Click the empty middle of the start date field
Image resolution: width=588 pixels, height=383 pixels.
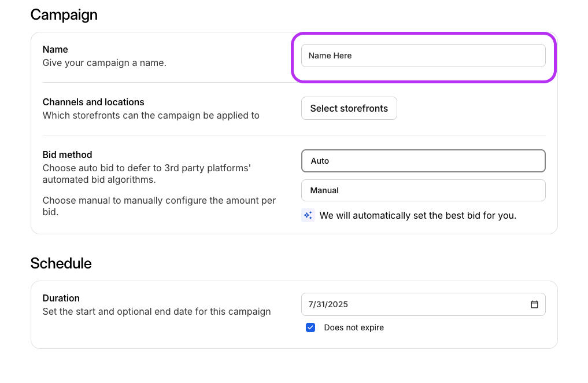434,304
